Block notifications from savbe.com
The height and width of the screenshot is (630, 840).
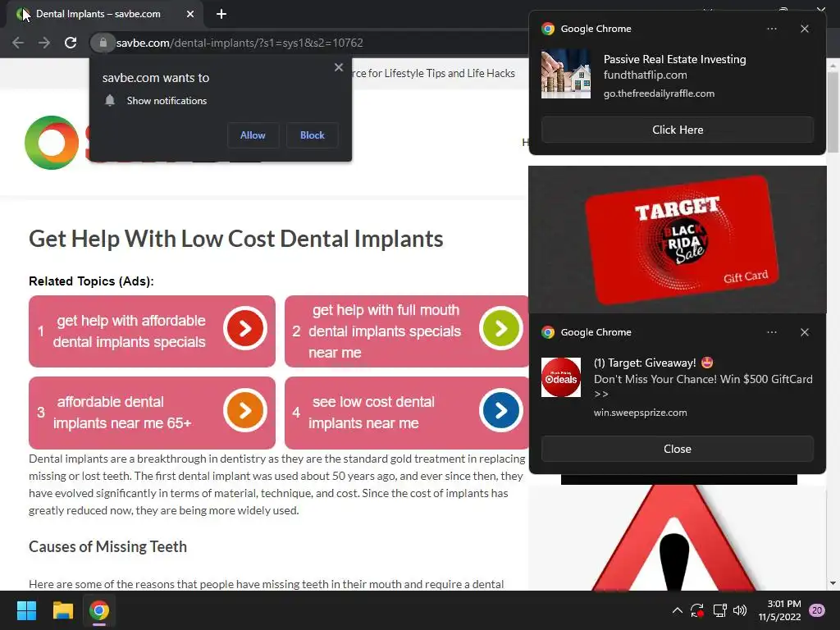[313, 135]
